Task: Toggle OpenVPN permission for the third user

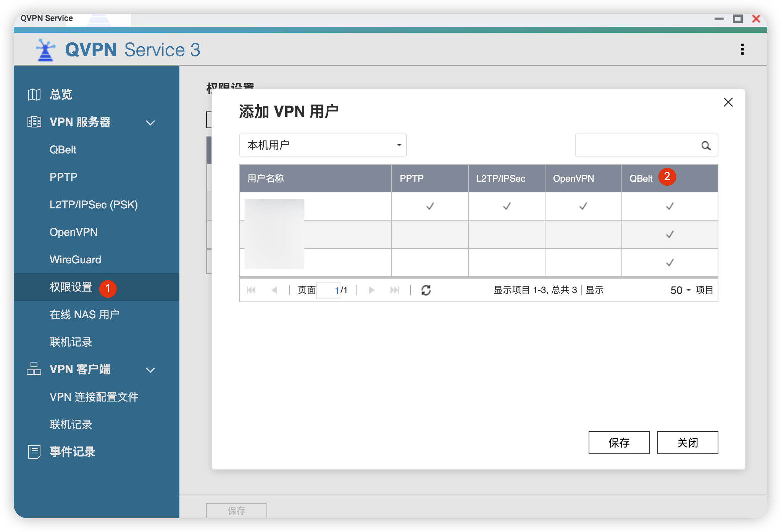Action: tap(583, 263)
